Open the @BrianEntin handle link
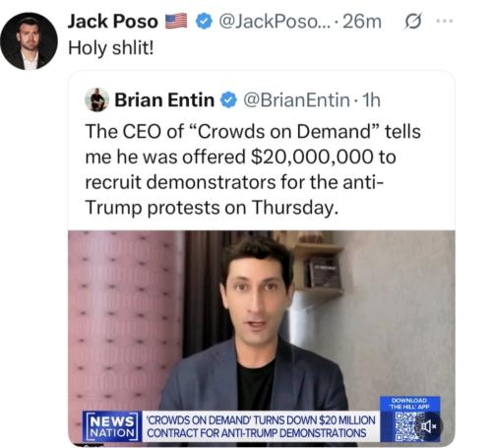 pos(296,100)
